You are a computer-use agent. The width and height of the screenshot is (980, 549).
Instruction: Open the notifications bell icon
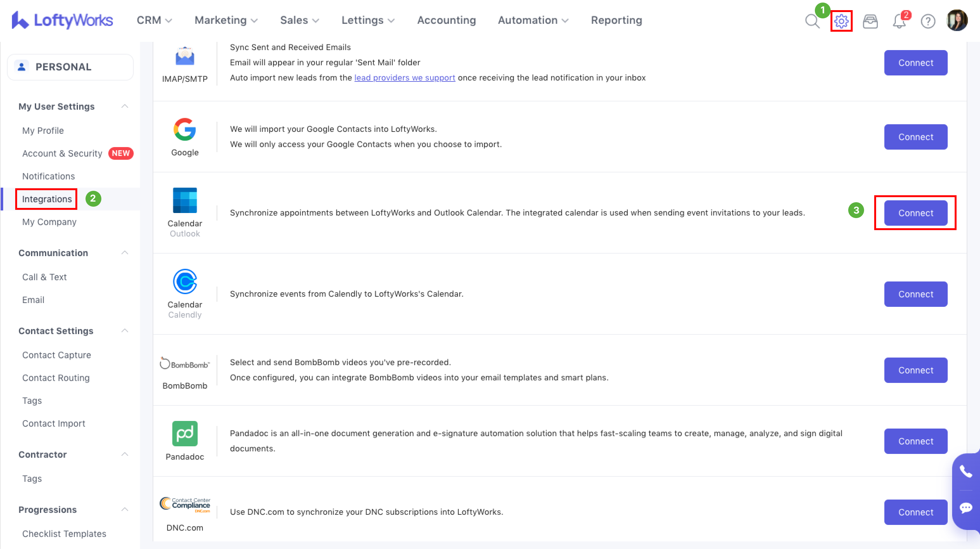point(899,21)
